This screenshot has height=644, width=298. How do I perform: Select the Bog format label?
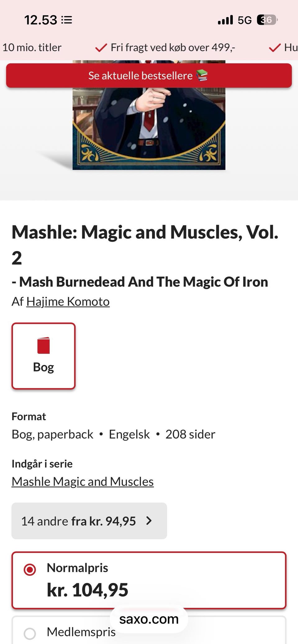coord(43,367)
